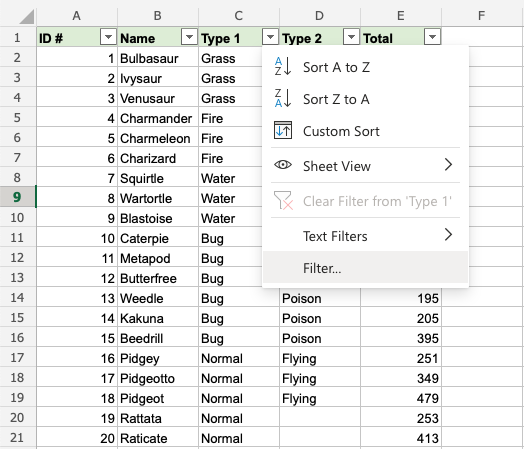Screen dimensions: 524x449
Task: Open the ID # filter dropdown
Action: coord(108,36)
